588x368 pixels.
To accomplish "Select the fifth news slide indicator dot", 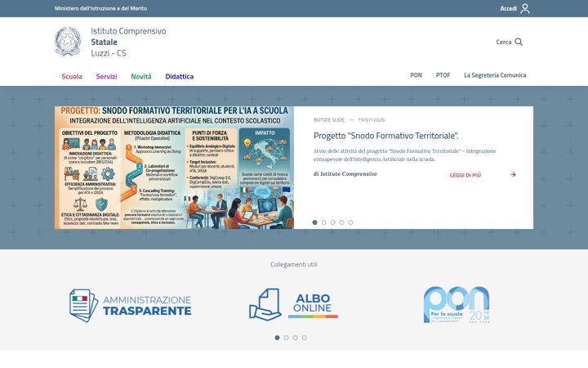I will 350,222.
